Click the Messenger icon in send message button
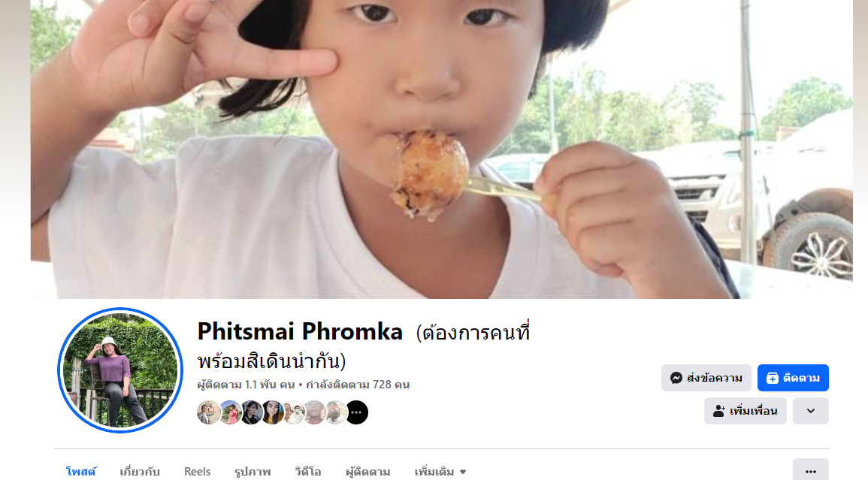The width and height of the screenshot is (868, 480). pos(676,378)
